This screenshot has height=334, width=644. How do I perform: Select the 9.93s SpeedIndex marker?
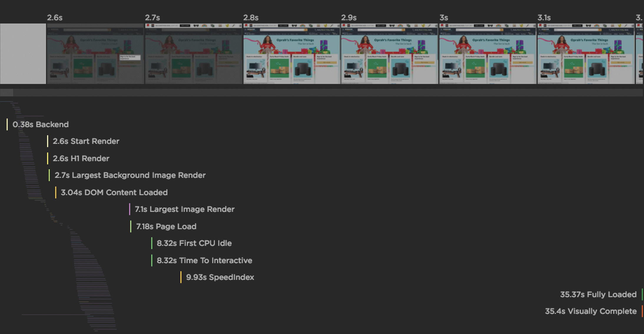point(220,277)
